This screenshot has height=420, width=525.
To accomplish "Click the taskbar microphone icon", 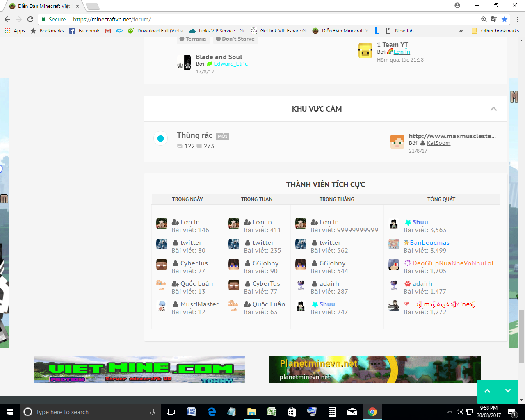I will tap(152, 412).
